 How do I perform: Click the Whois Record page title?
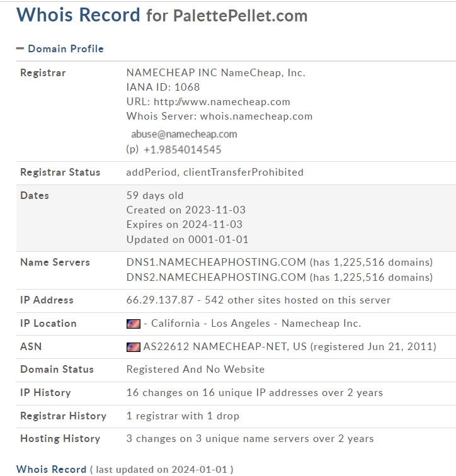click(162, 15)
